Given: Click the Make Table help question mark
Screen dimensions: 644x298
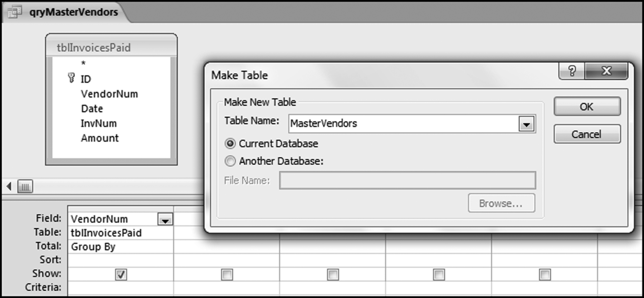Looking at the screenshot, I should [x=572, y=71].
